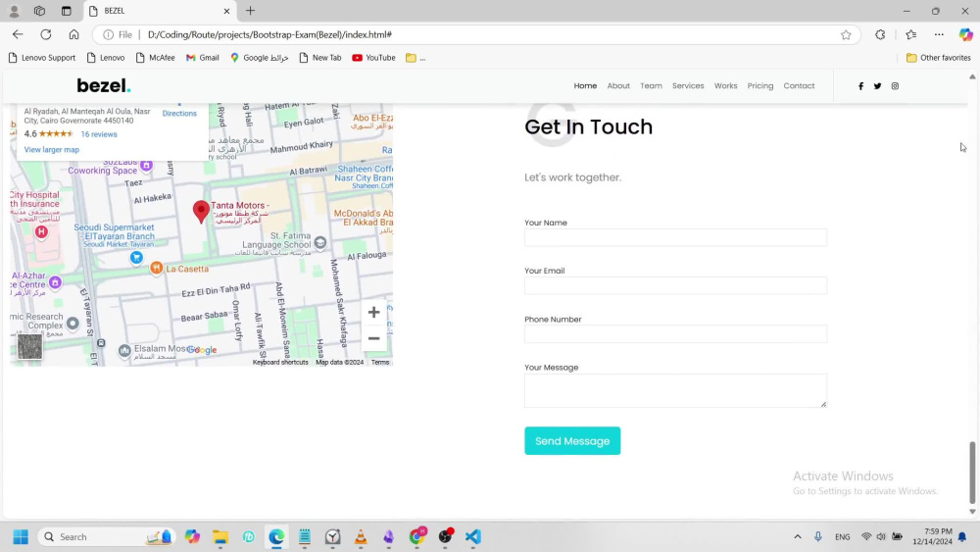Screen dimensions: 980x552
Task: Open Services nav link
Action: 688,85
